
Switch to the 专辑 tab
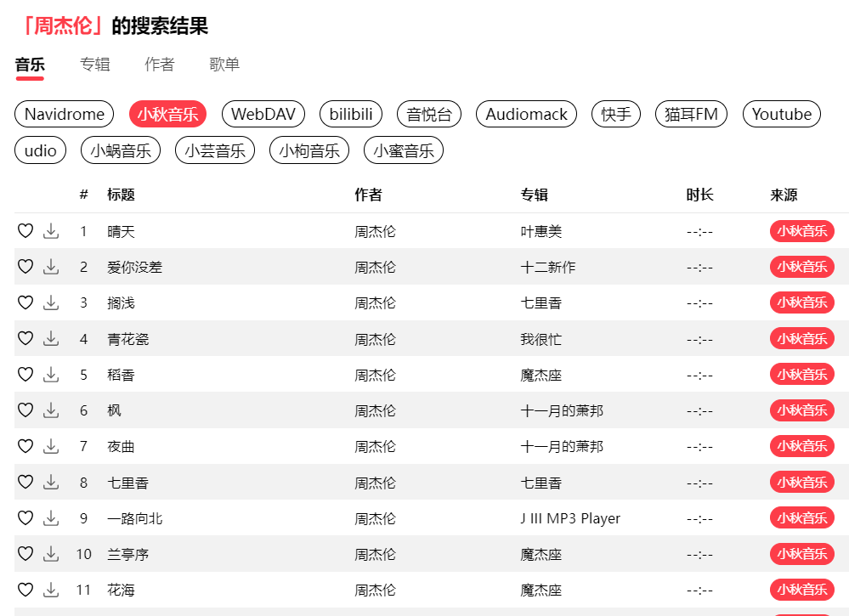95,65
